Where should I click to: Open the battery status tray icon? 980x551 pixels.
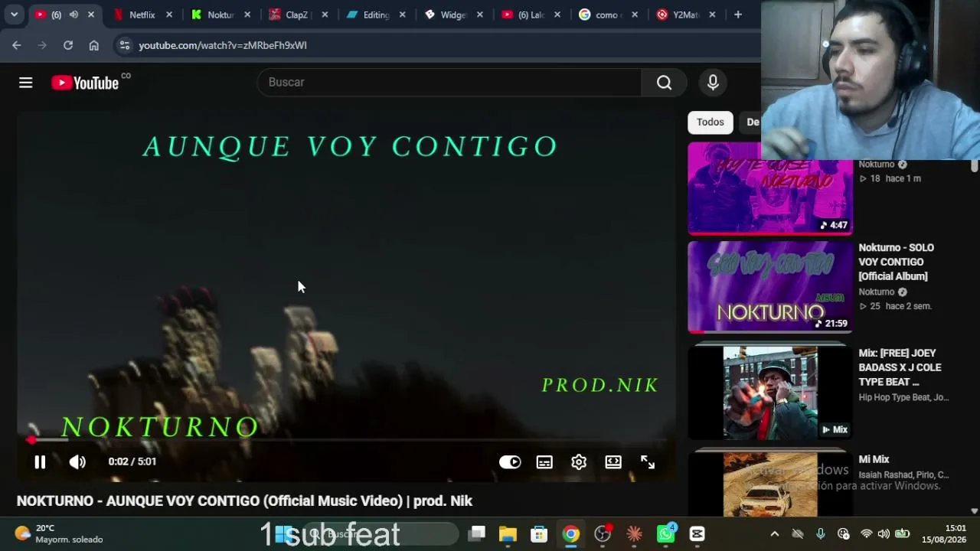coord(903,533)
